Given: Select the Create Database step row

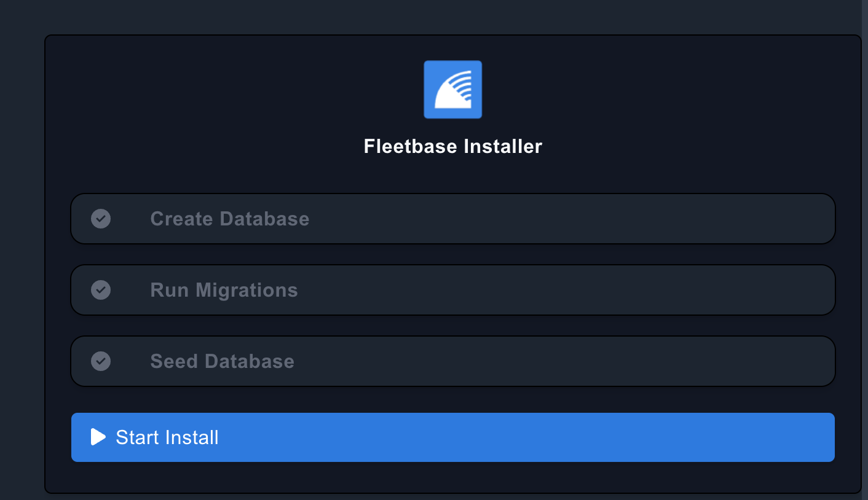Looking at the screenshot, I should [x=453, y=219].
